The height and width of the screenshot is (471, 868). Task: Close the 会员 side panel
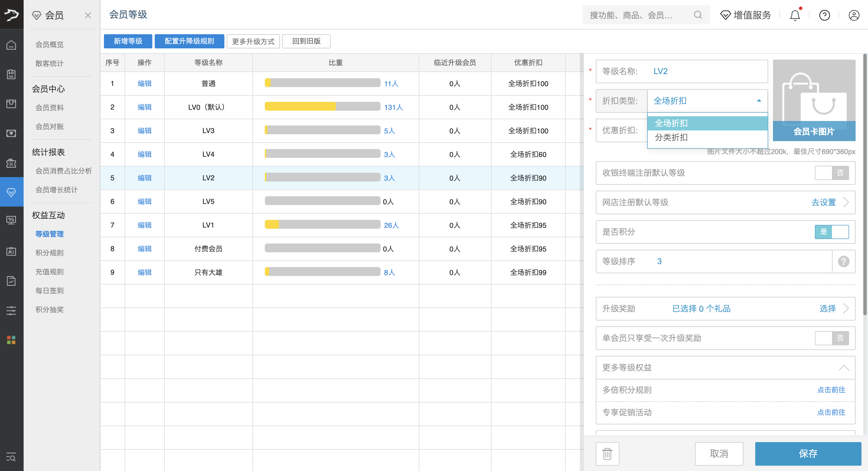coord(88,15)
